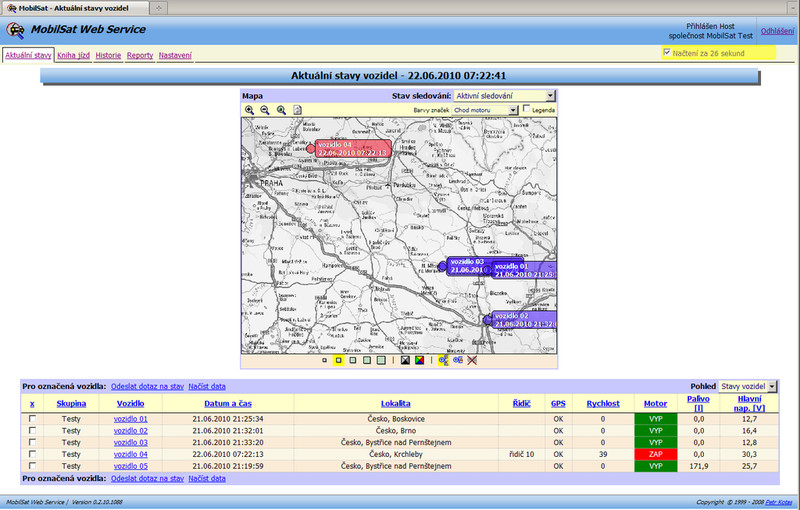800x510 pixels.
Task: Open the vozidlo 05 link
Action: point(131,466)
